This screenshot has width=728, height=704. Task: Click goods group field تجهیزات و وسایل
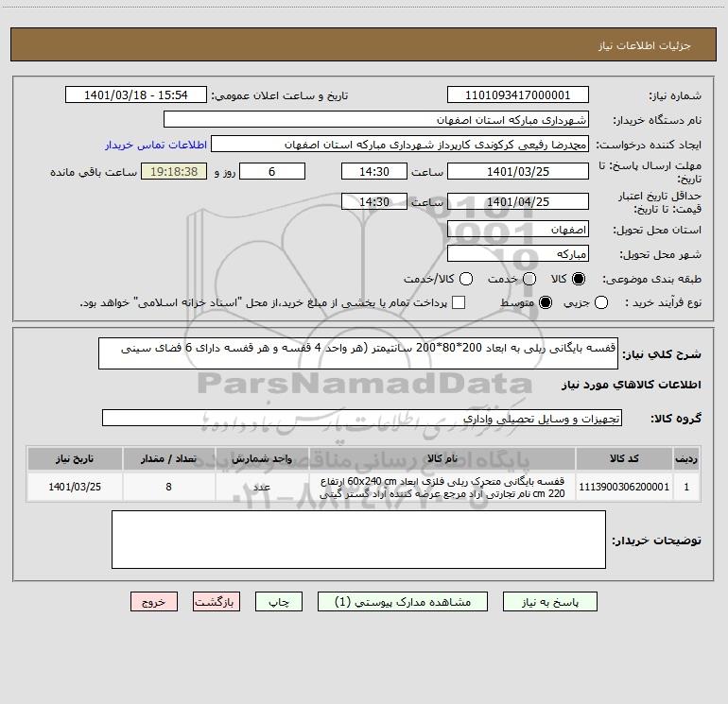(362, 418)
